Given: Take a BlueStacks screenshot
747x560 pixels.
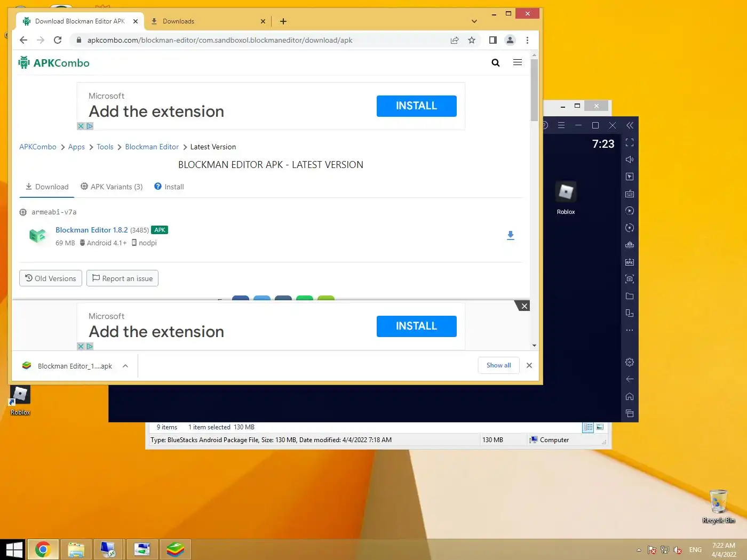Looking at the screenshot, I should tap(630, 279).
